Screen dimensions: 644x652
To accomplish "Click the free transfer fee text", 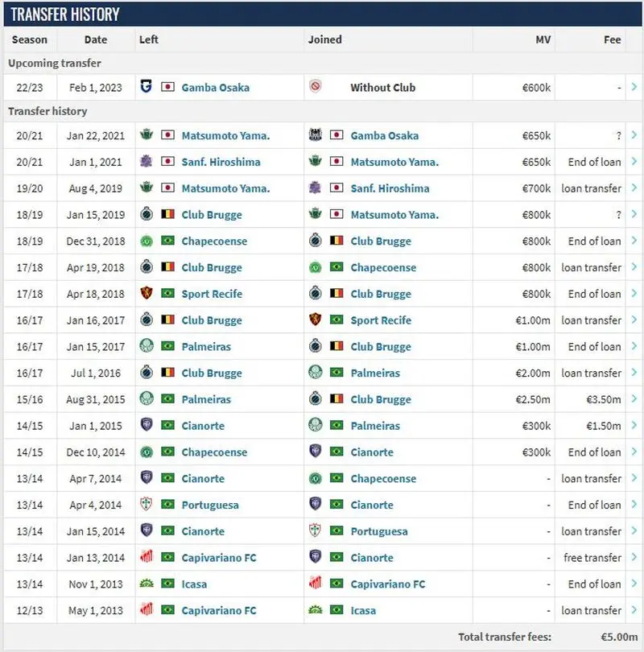I will point(592,558).
